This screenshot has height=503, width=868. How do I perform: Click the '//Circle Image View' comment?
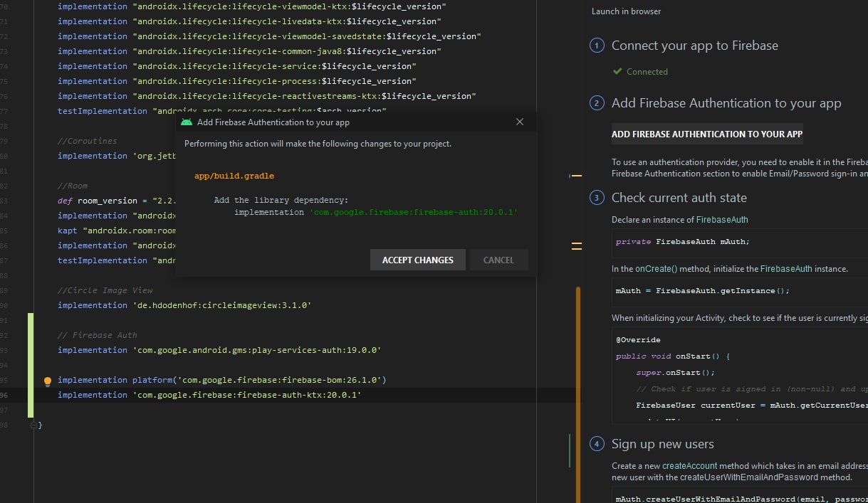coord(105,290)
